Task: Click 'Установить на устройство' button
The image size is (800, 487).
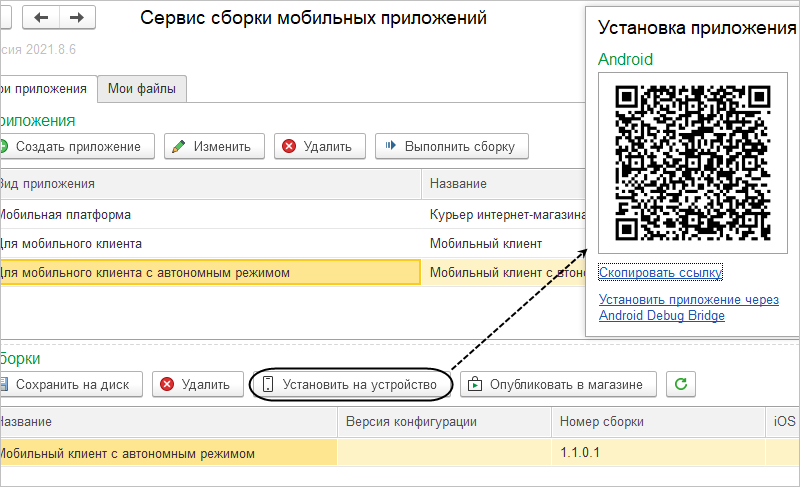Action: click(349, 383)
